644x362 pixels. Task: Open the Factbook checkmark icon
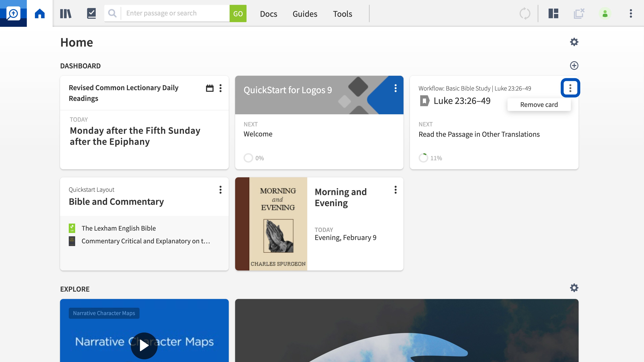tap(91, 13)
